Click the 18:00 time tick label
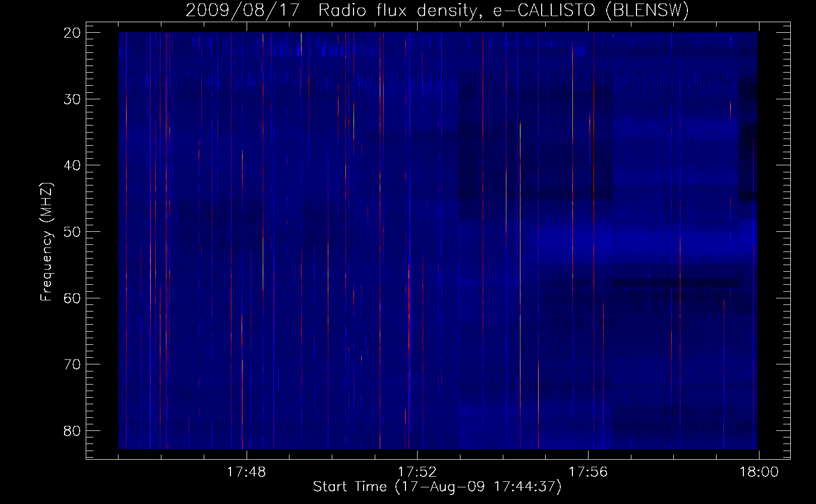Viewport: 816px width, 504px height. [x=759, y=472]
